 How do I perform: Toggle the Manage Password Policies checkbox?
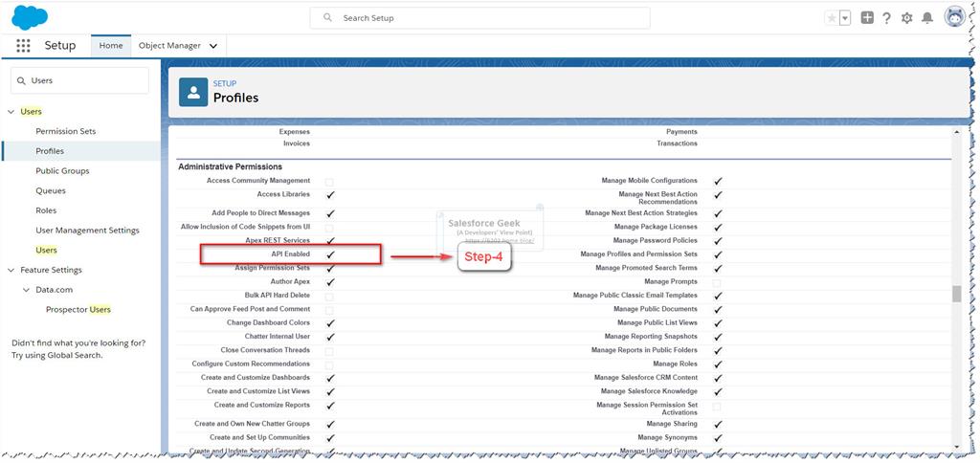(718, 241)
